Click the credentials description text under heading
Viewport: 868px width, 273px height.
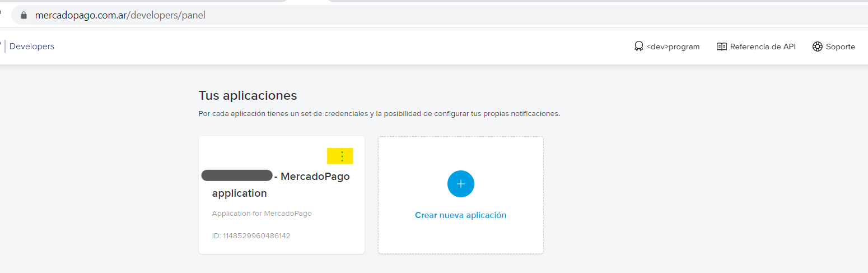(379, 114)
